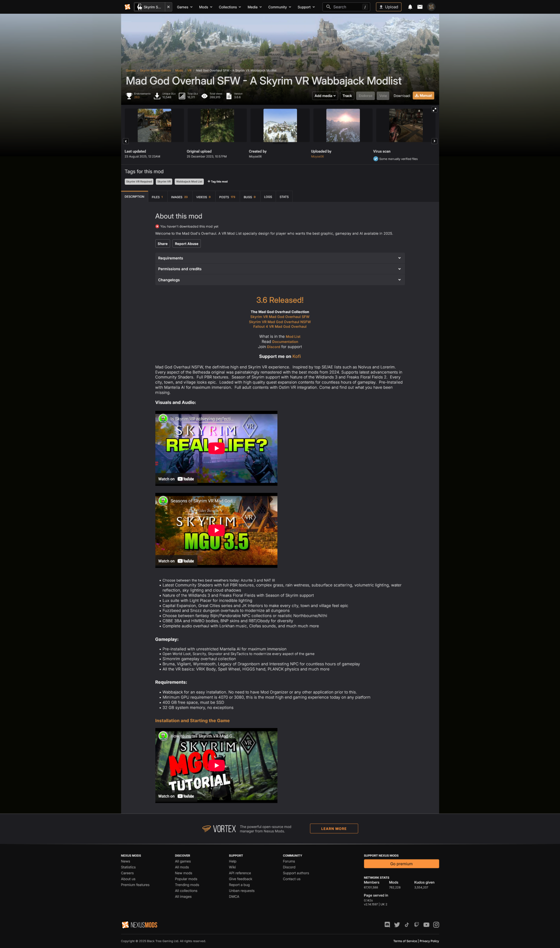
Task: Play the Skyrim VR Real Life video
Action: point(216,448)
